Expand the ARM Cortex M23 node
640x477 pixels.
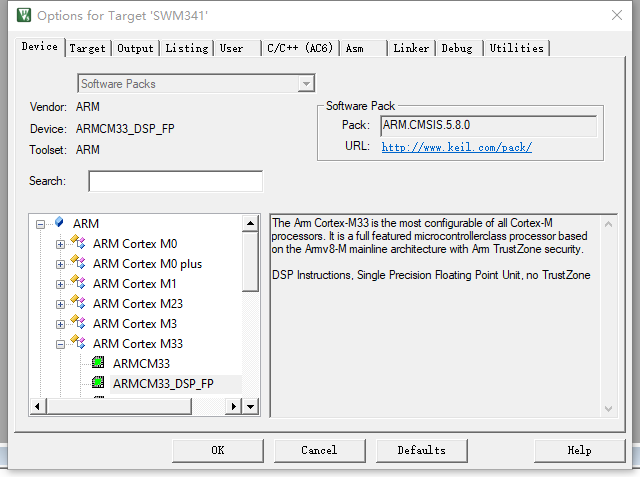(60, 304)
